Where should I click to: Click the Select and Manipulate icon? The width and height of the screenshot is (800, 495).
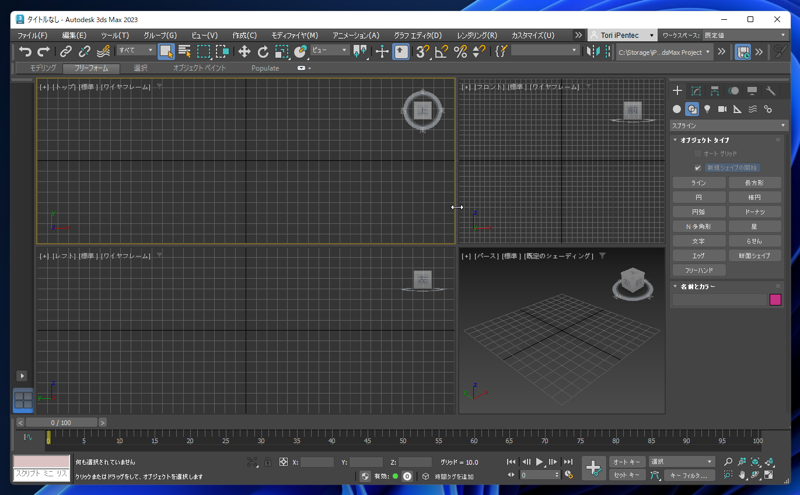click(x=382, y=52)
